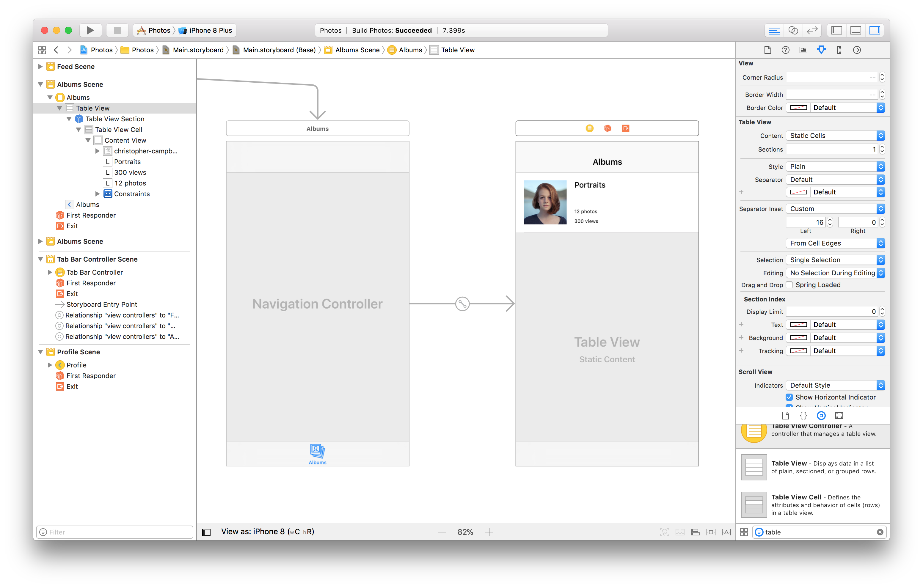The image size is (923, 588).
Task: Click the Align tool in canvas toolbar
Action: tap(695, 532)
